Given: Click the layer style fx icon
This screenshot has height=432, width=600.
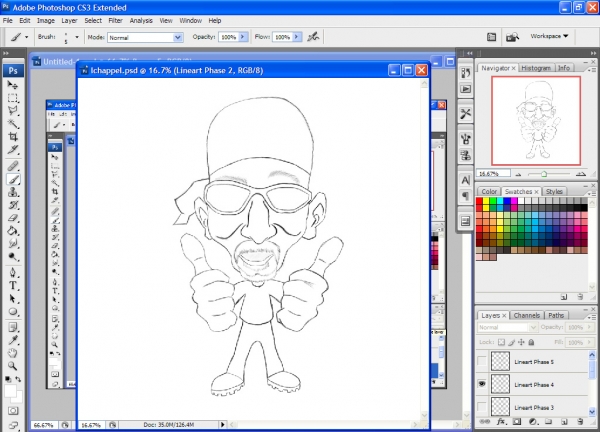Looking at the screenshot, I should [x=501, y=422].
